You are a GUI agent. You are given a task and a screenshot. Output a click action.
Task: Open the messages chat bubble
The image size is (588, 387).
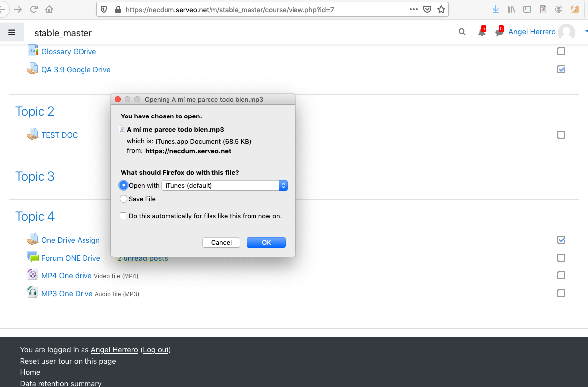[x=499, y=32]
